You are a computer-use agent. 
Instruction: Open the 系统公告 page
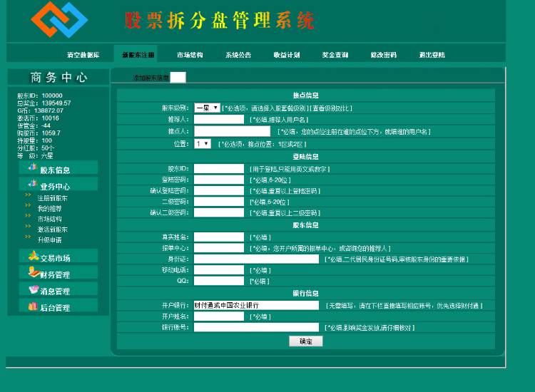[x=238, y=55]
